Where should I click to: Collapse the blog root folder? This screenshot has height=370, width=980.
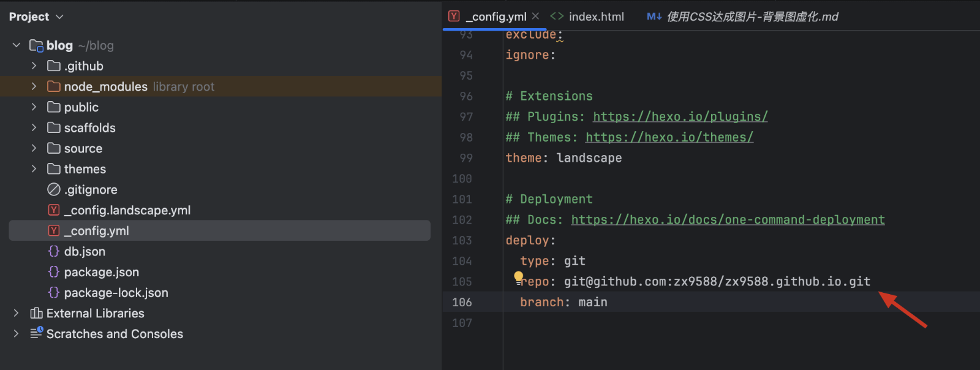pos(17,45)
